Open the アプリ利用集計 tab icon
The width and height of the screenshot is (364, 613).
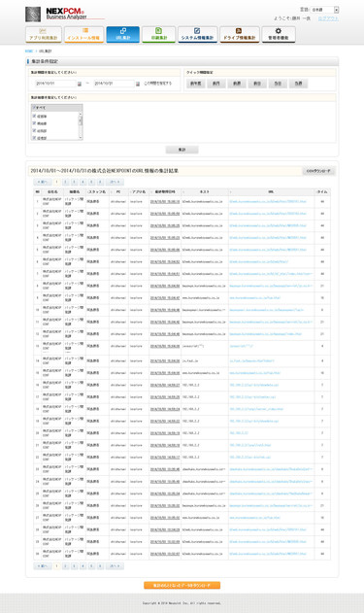click(44, 31)
